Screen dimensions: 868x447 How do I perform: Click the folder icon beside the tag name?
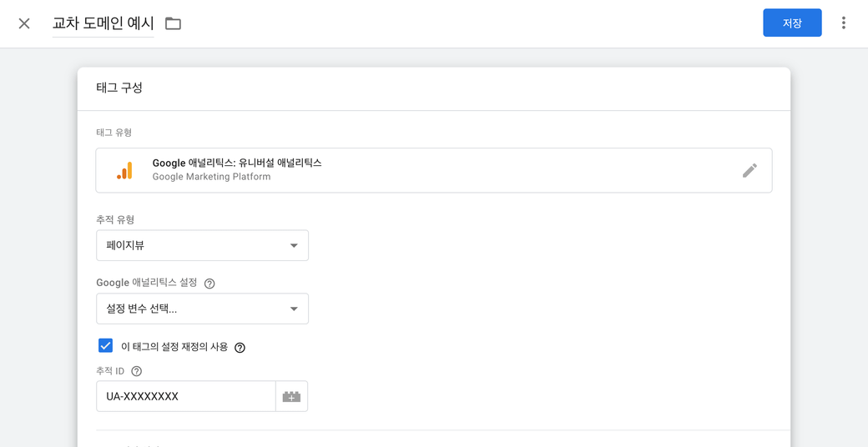click(x=173, y=23)
